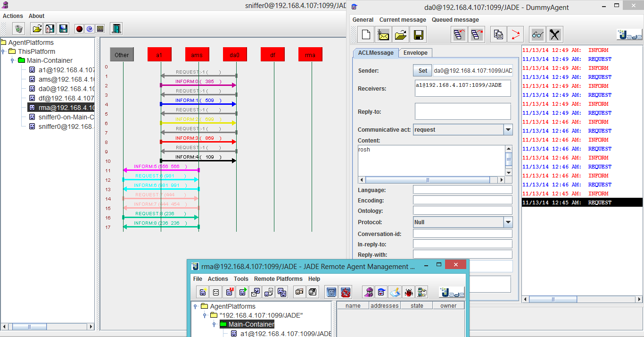This screenshot has width=644, height=337.
Task: Open Actions menu in Sniffer window
Action: coord(13,16)
